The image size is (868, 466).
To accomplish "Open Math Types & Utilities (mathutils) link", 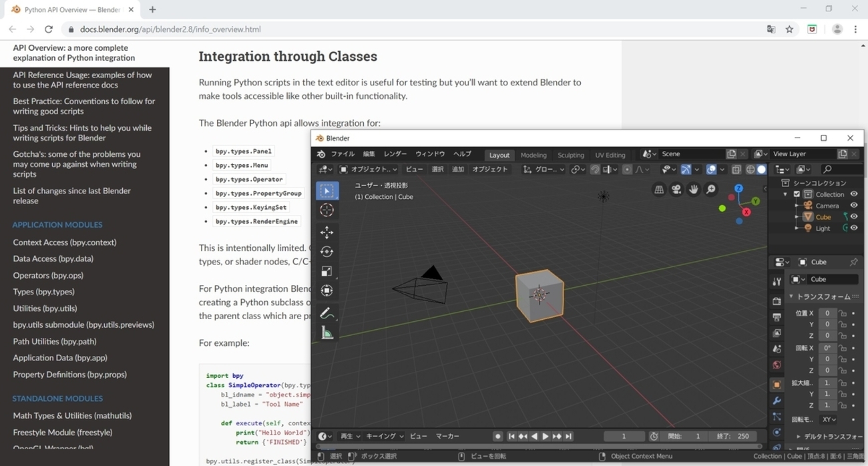I will click(72, 415).
